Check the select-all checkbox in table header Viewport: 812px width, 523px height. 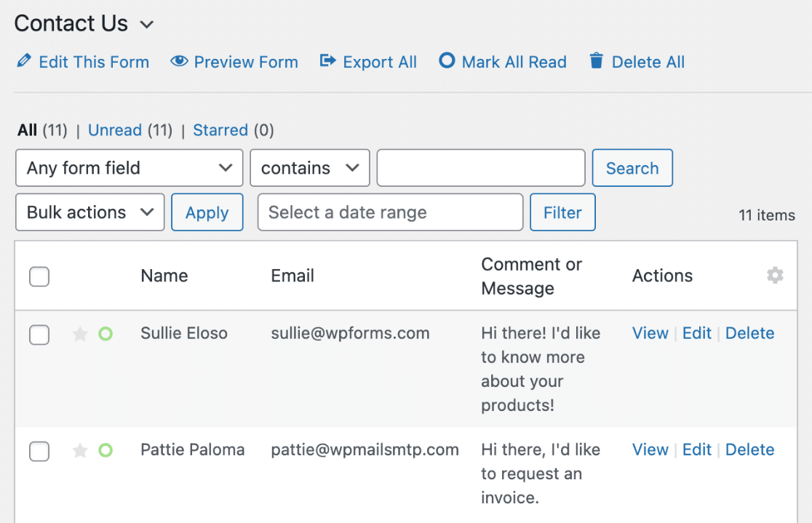(39, 276)
